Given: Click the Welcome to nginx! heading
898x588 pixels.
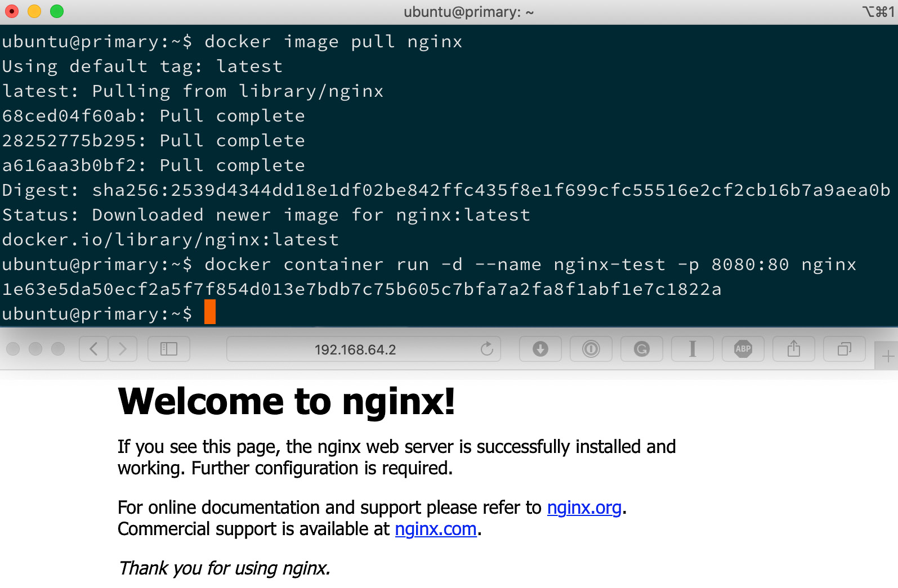Looking at the screenshot, I should click(286, 402).
